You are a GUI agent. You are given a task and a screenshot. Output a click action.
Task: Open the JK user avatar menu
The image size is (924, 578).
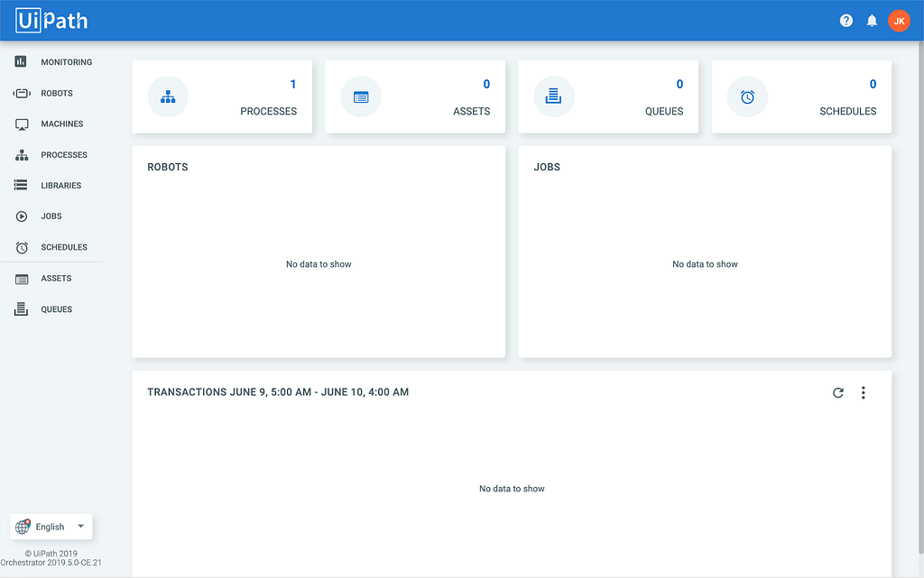[x=900, y=21]
